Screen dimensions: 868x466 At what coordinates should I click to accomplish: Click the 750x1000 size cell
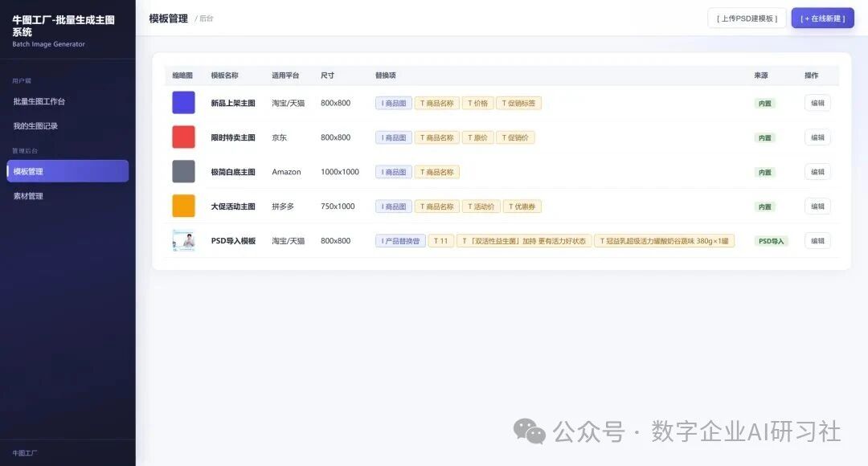[x=338, y=206]
